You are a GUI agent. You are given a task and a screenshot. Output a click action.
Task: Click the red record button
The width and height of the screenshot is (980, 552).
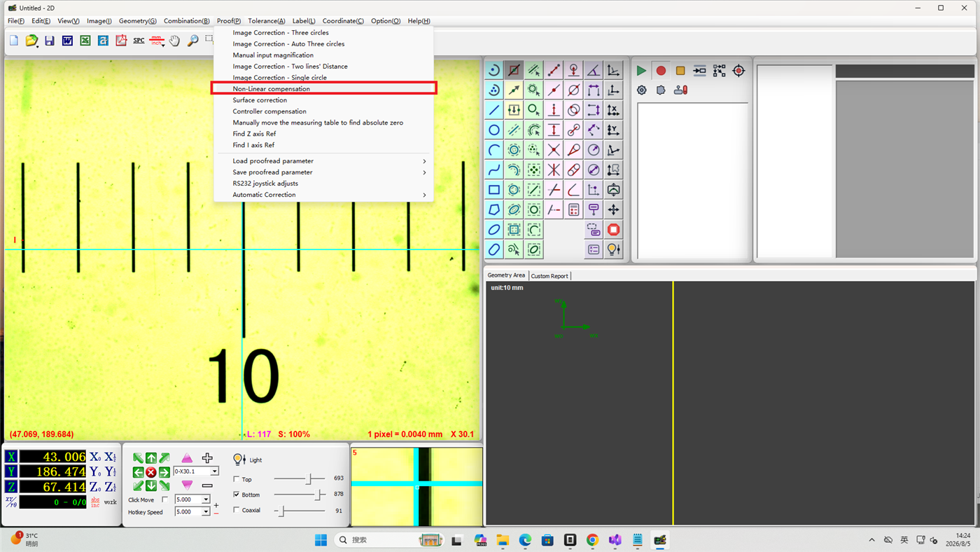click(661, 71)
